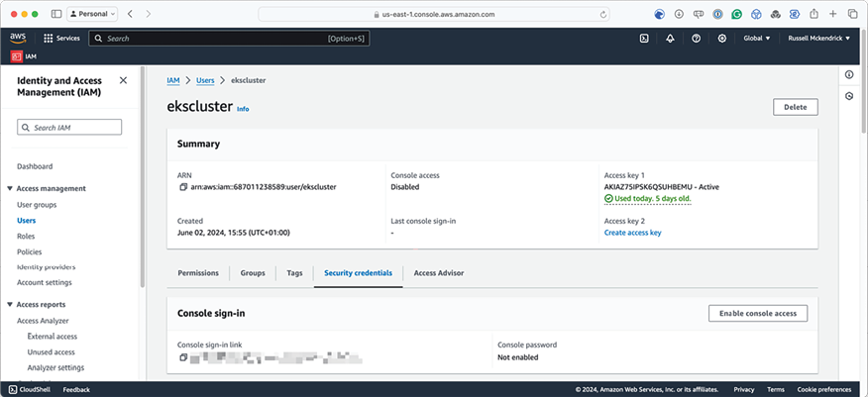Open Access Analyzer in the sidebar
Image resolution: width=868 pixels, height=397 pixels.
[x=44, y=321]
